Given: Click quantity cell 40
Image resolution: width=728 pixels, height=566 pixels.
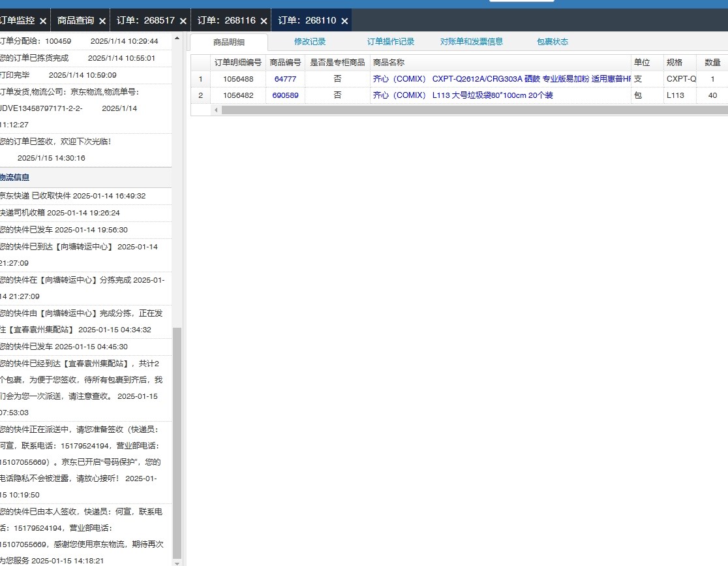Looking at the screenshot, I should (x=713, y=95).
